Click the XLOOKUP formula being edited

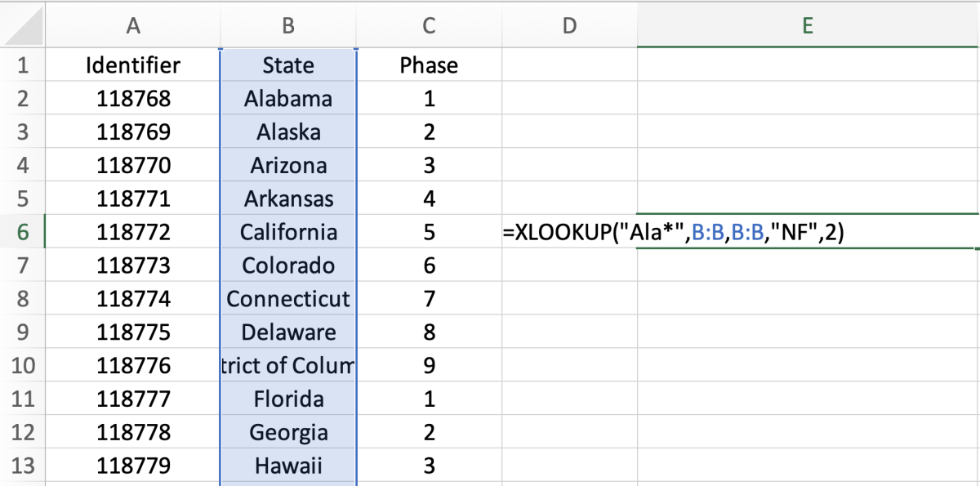click(673, 233)
